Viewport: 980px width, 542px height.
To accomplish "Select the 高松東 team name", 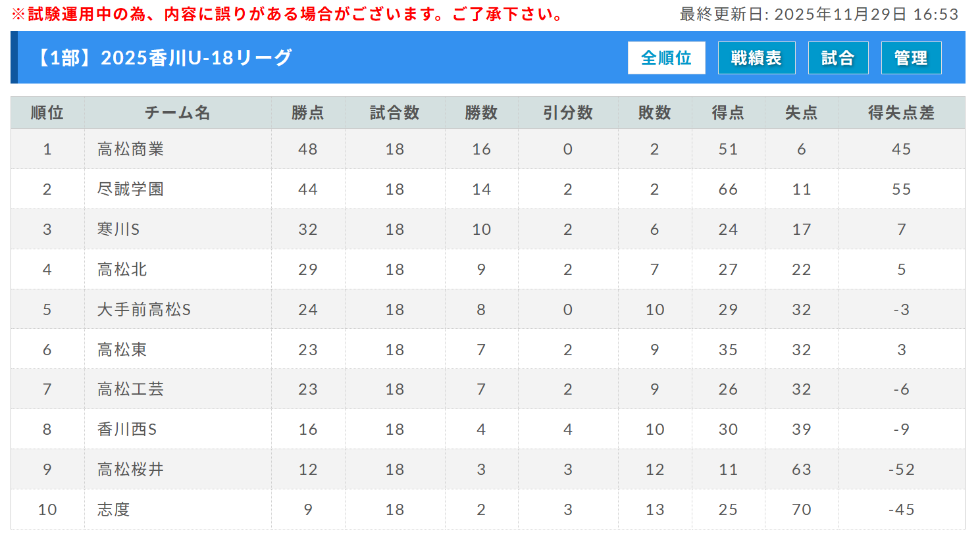I will (x=122, y=350).
